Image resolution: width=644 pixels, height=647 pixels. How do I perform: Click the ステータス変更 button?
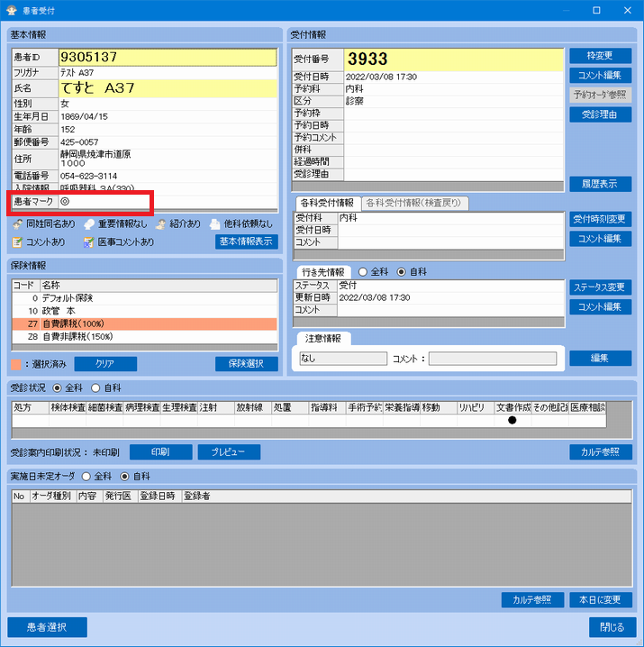[x=600, y=287]
